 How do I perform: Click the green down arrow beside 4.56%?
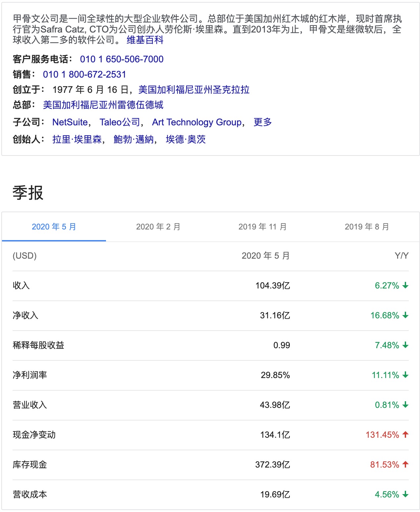pyautogui.click(x=405, y=494)
